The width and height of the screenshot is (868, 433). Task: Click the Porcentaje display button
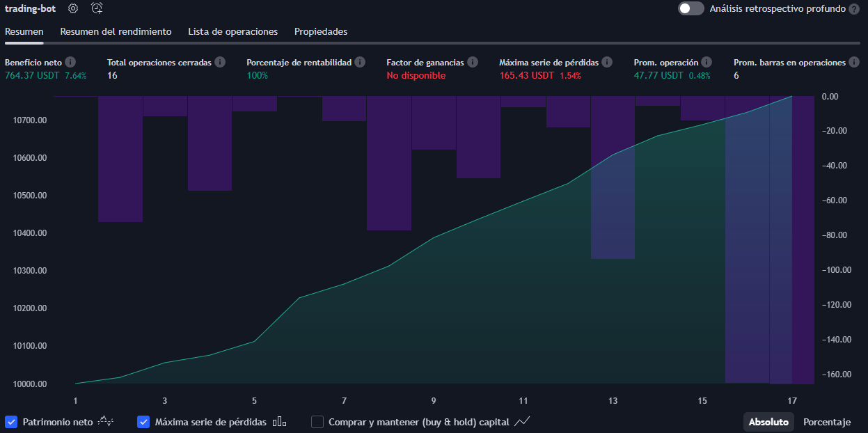[826, 422]
